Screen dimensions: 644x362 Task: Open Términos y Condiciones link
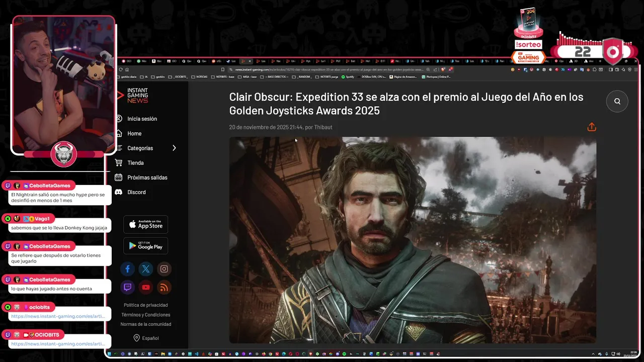[146, 315]
